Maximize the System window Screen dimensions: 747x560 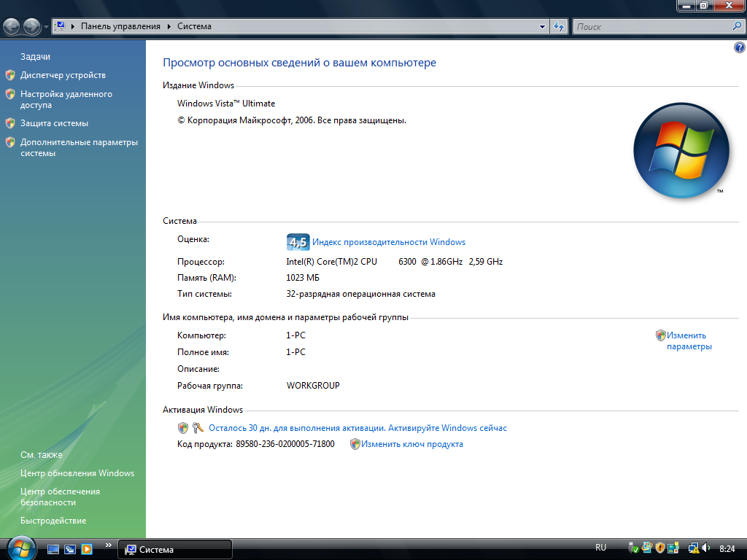pyautogui.click(x=704, y=5)
